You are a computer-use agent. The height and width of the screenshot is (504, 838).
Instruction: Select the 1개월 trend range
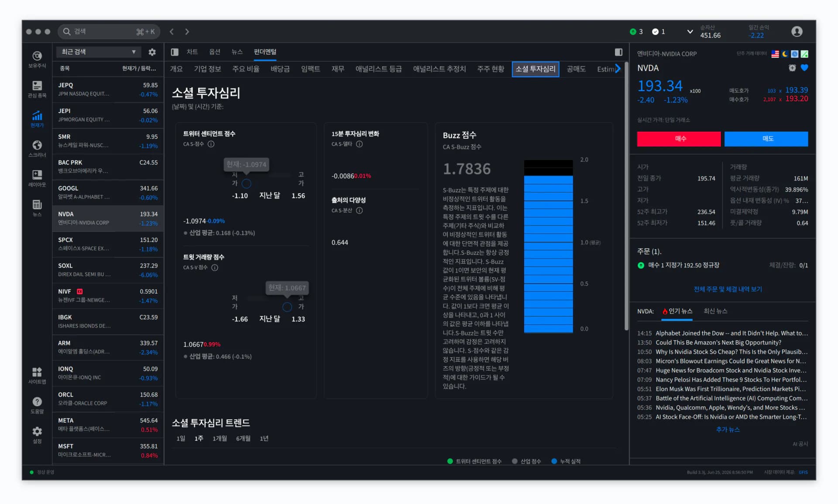coord(220,439)
